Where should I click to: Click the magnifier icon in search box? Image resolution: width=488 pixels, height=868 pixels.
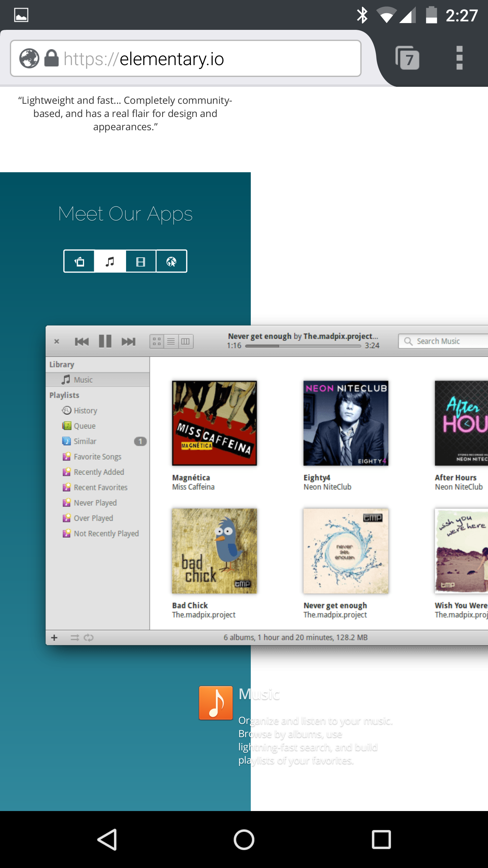(408, 341)
